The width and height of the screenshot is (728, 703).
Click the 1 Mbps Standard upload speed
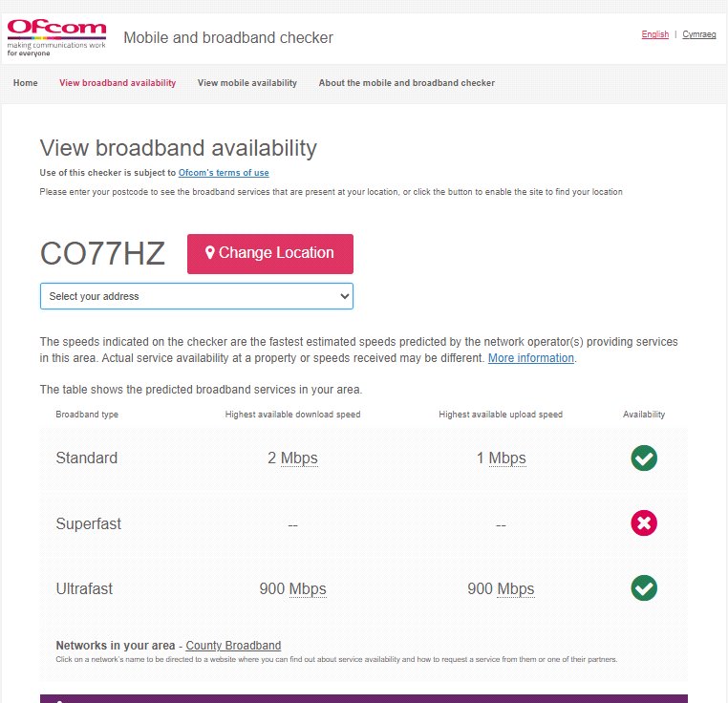click(x=501, y=458)
